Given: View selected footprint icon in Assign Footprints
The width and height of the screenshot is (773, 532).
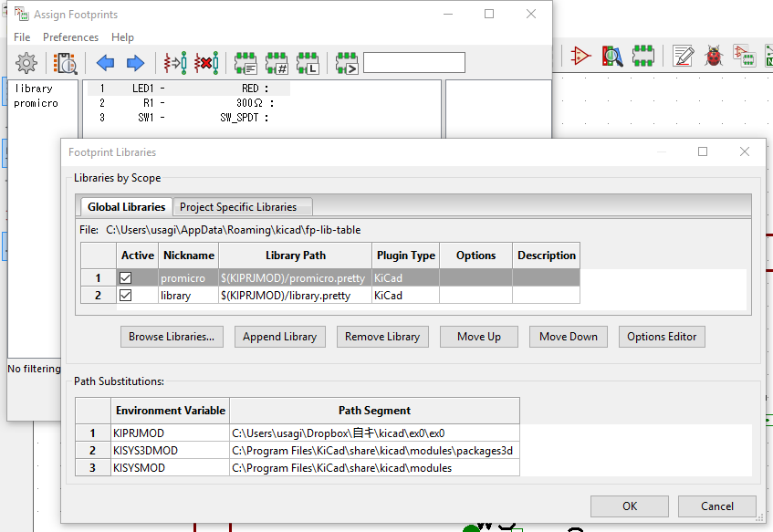Looking at the screenshot, I should coord(65,63).
